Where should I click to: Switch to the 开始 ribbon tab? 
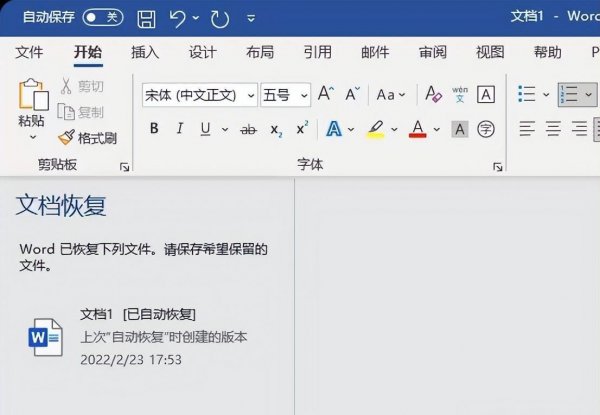click(88, 52)
